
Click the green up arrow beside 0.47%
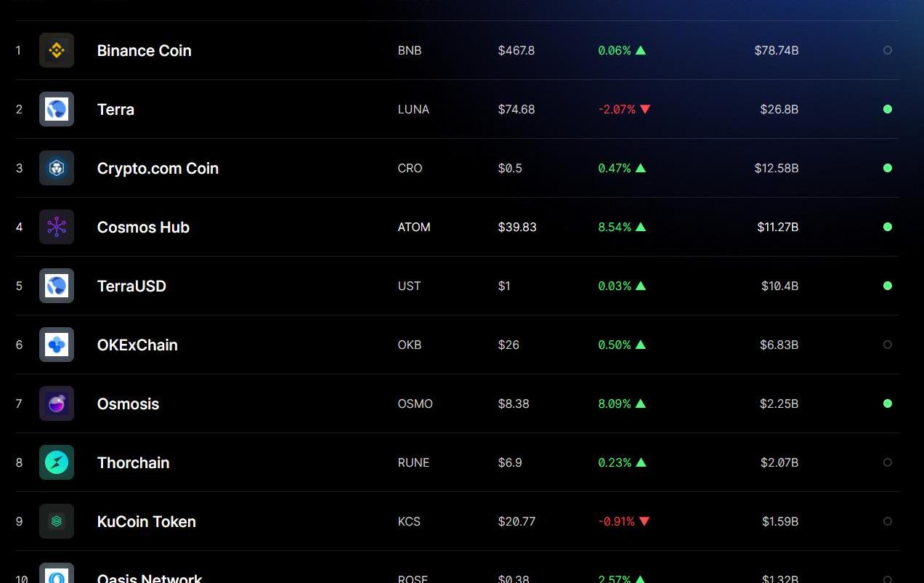click(641, 168)
